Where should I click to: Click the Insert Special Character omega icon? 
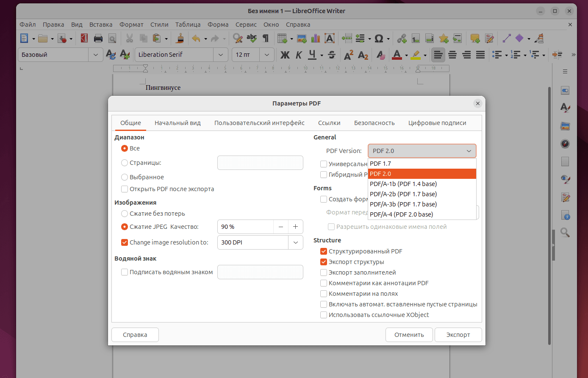379,39
